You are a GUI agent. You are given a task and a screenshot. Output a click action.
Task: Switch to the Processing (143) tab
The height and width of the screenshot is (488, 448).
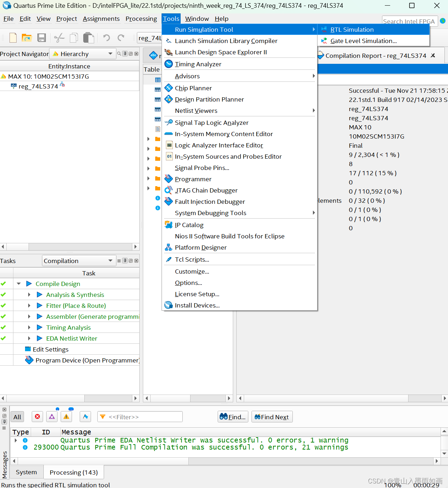point(74,472)
